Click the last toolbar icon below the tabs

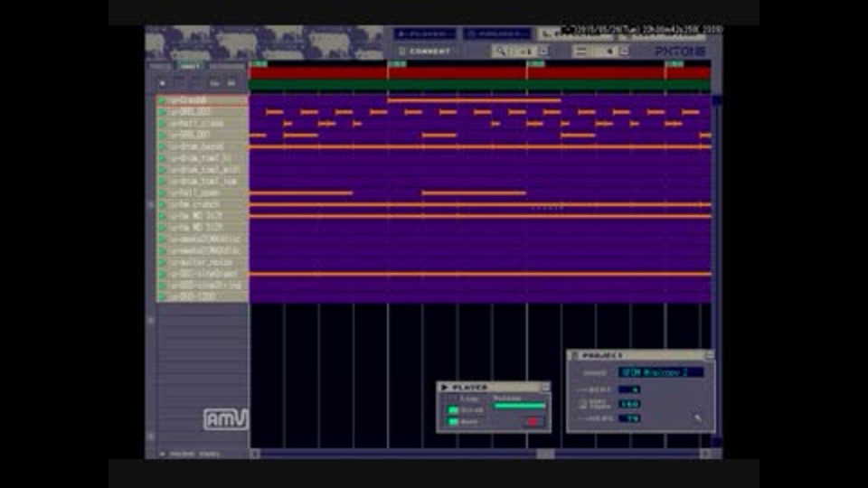click(231, 83)
